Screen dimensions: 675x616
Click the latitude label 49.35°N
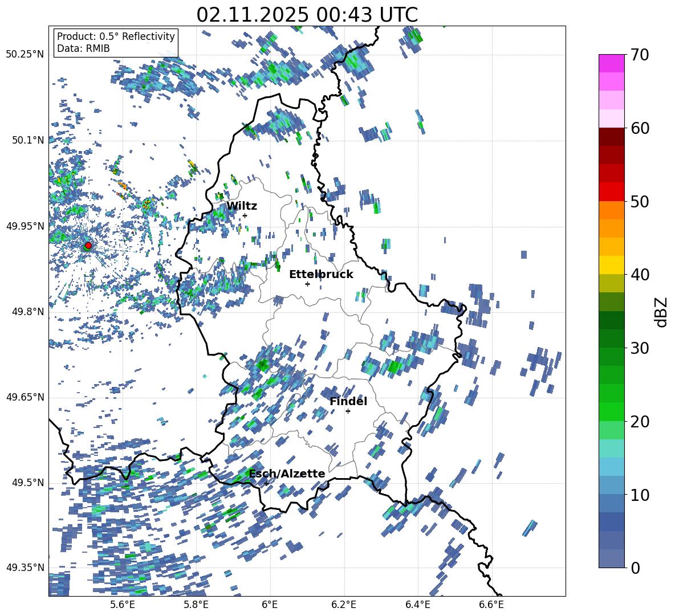25,568
